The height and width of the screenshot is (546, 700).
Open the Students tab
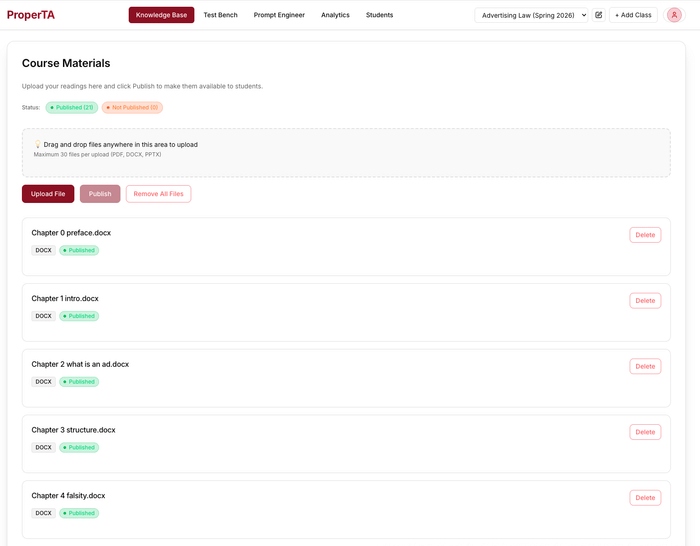(379, 15)
